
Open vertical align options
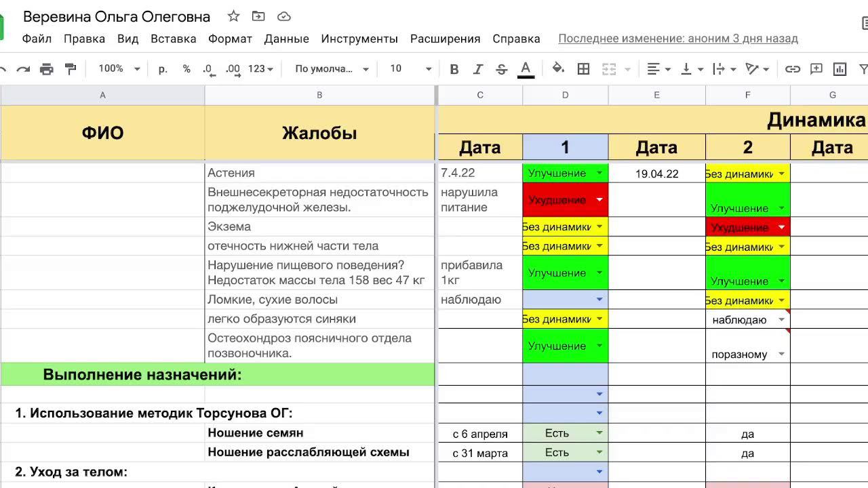692,68
